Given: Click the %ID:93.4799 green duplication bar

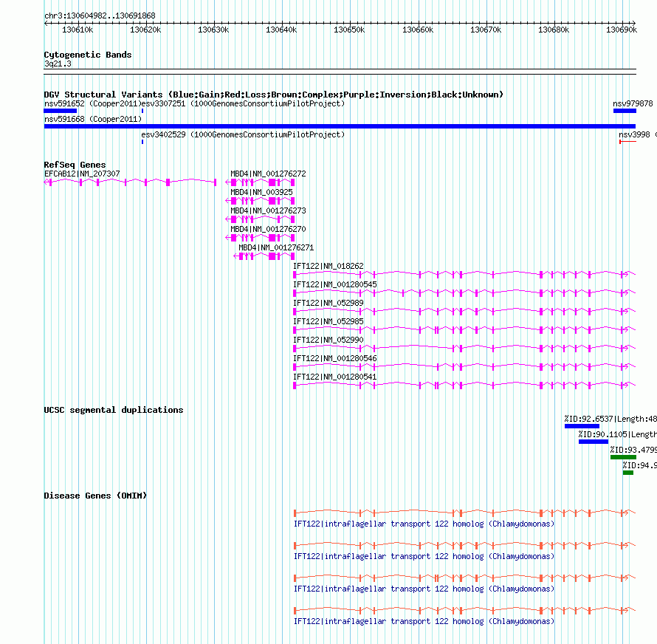Looking at the screenshot, I should coord(624,457).
